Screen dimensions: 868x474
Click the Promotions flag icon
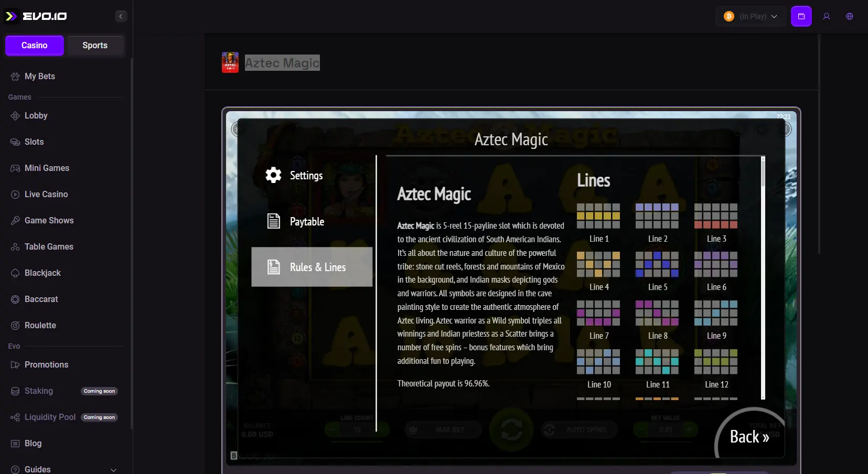(x=15, y=365)
